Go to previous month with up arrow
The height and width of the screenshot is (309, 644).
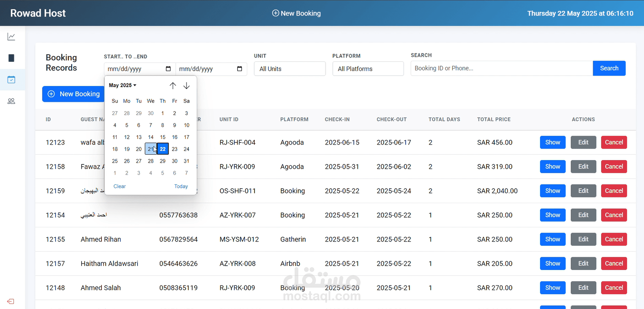click(173, 86)
